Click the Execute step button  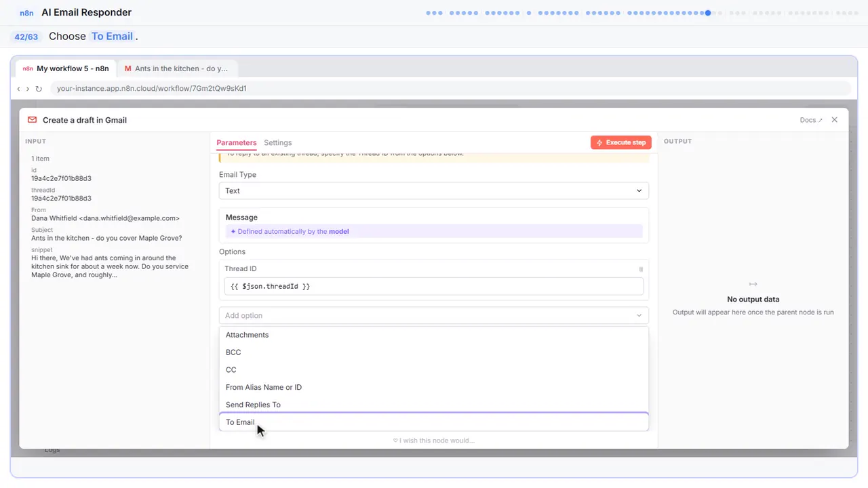point(621,142)
